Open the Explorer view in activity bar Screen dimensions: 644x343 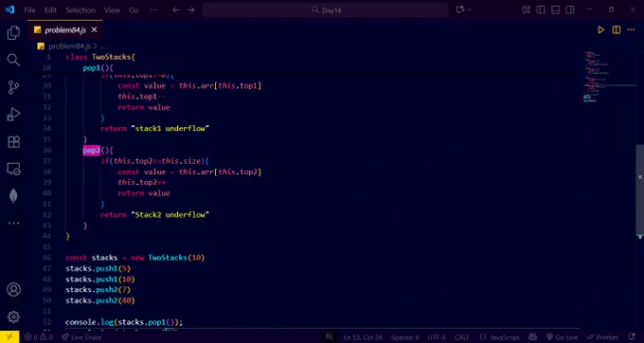click(x=13, y=33)
